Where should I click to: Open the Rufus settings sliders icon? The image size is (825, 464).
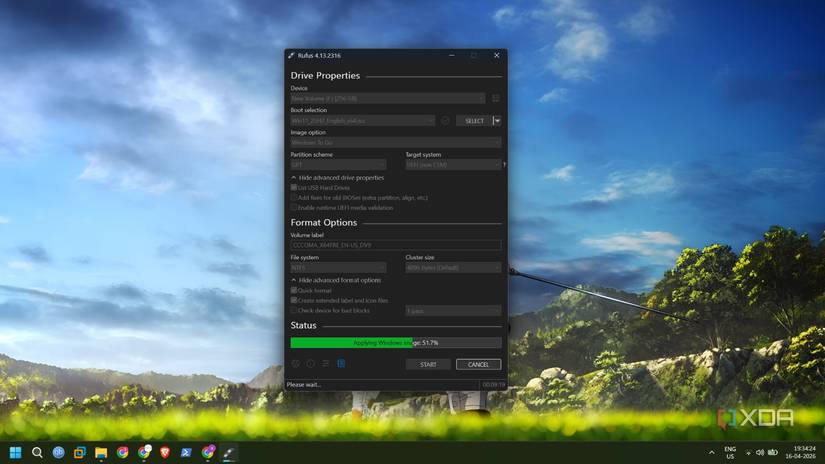click(x=326, y=364)
